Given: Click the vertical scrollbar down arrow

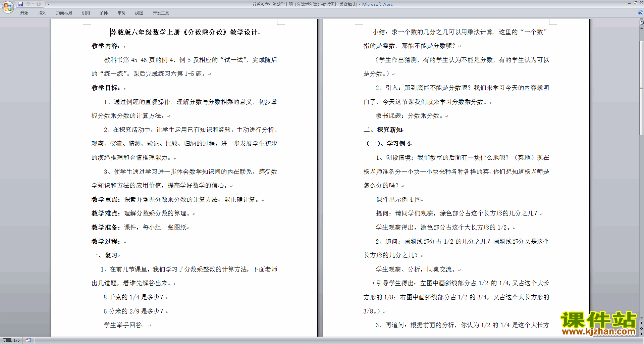Looking at the screenshot, I should click(x=642, y=318).
